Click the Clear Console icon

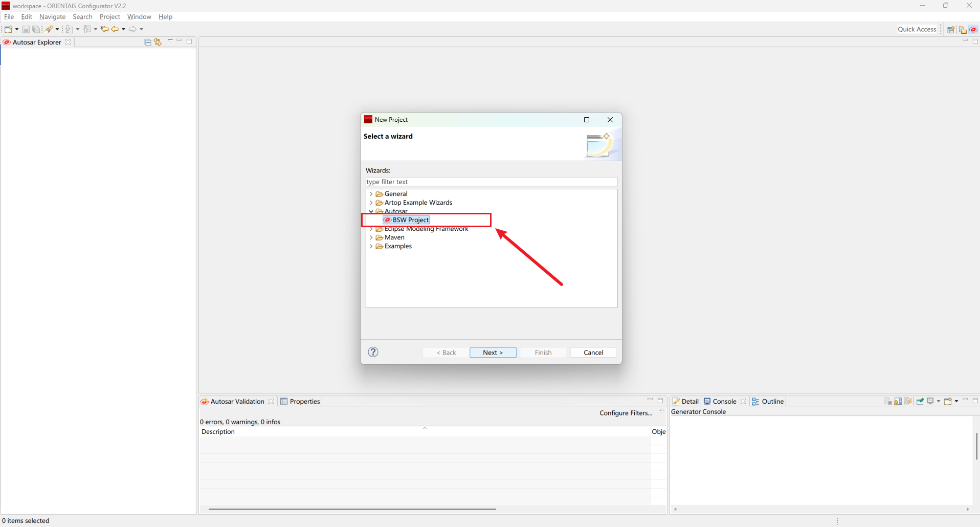(x=887, y=402)
